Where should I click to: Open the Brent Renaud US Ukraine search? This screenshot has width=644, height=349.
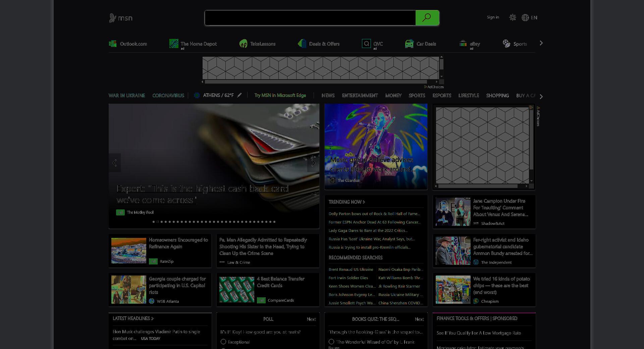click(351, 269)
